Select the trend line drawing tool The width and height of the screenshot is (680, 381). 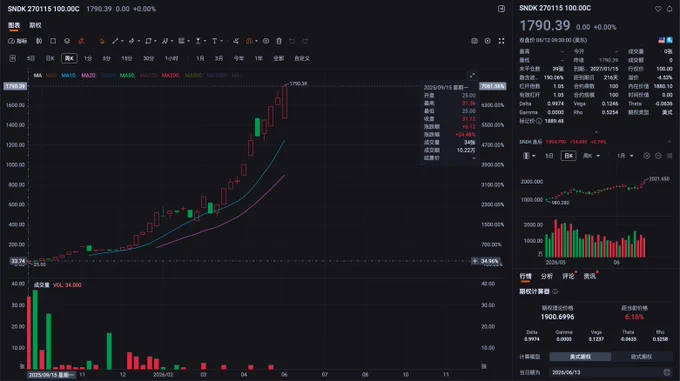point(115,41)
